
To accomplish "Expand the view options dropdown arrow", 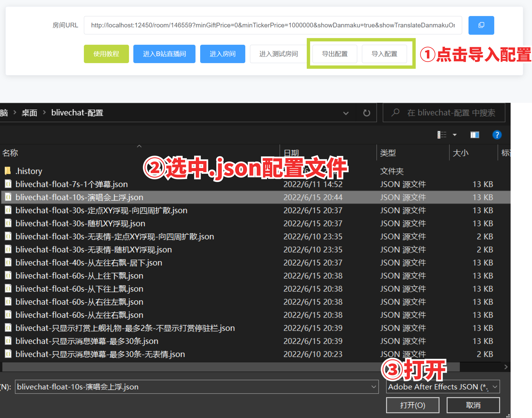I will (455, 135).
